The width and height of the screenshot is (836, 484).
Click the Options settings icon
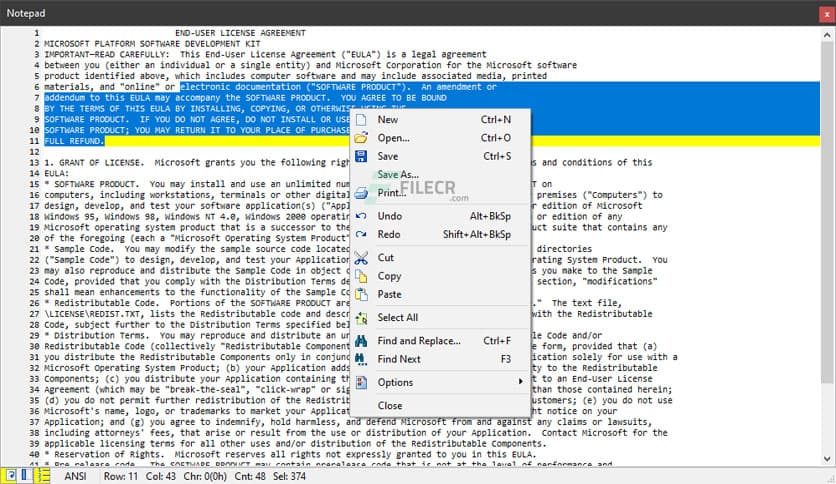[x=361, y=382]
